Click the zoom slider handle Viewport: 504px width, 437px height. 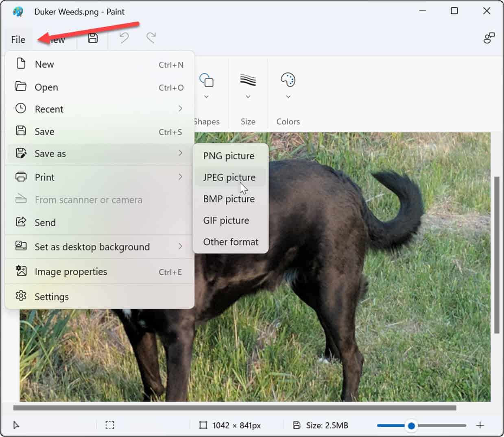coord(411,426)
